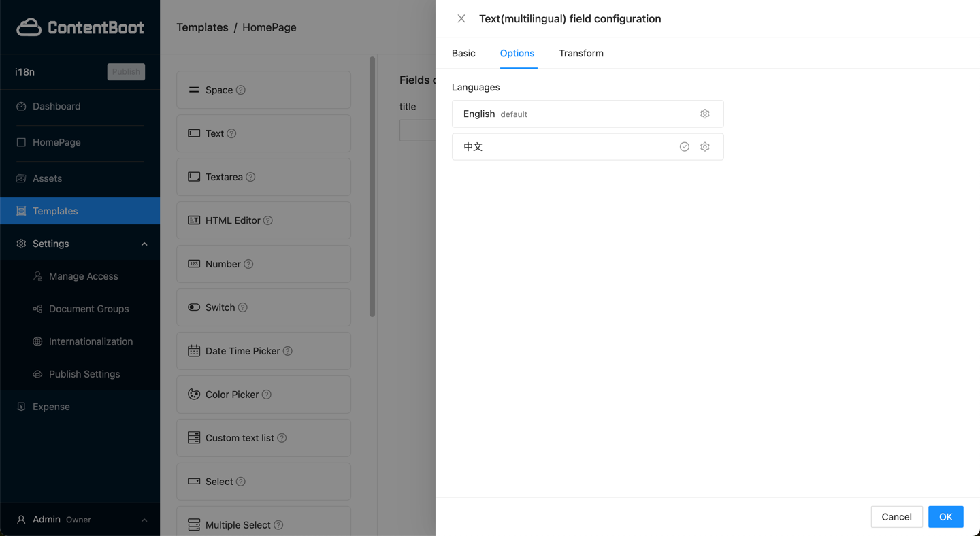Click the Textarea field type card
Image resolution: width=980 pixels, height=536 pixels.
[x=263, y=177]
